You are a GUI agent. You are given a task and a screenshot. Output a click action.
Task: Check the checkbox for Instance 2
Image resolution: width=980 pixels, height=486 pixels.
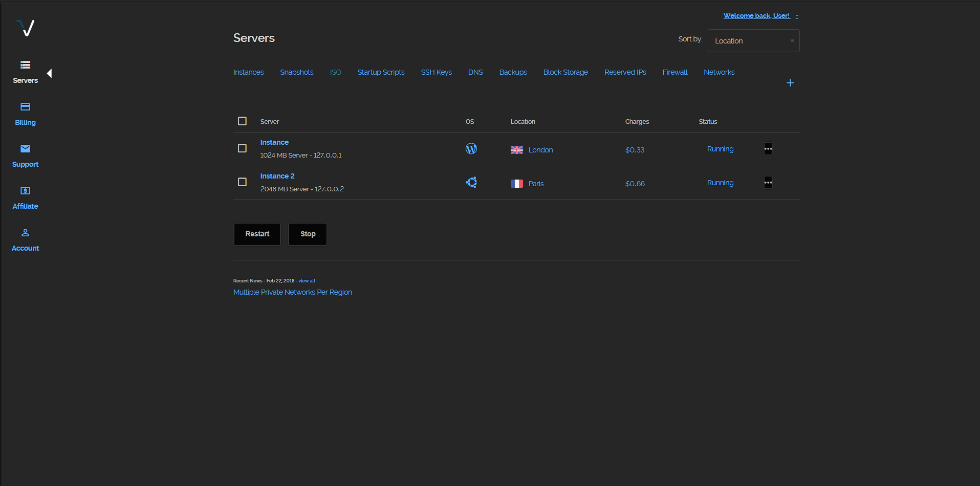point(242,182)
